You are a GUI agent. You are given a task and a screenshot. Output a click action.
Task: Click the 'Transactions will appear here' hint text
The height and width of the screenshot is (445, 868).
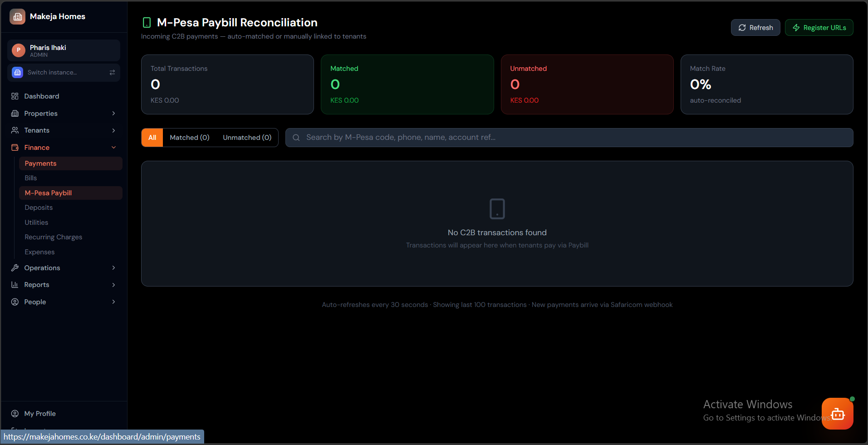497,245
